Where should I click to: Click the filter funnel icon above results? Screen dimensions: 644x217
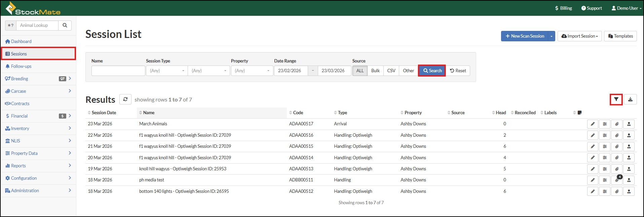coord(616,99)
